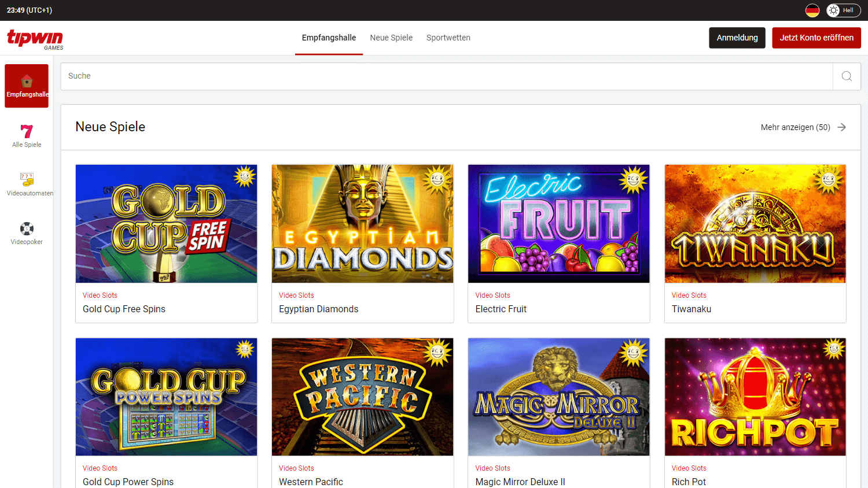The height and width of the screenshot is (488, 868).
Task: Click Video Slots label above Gold Cup Free Spins
Action: [x=100, y=295]
